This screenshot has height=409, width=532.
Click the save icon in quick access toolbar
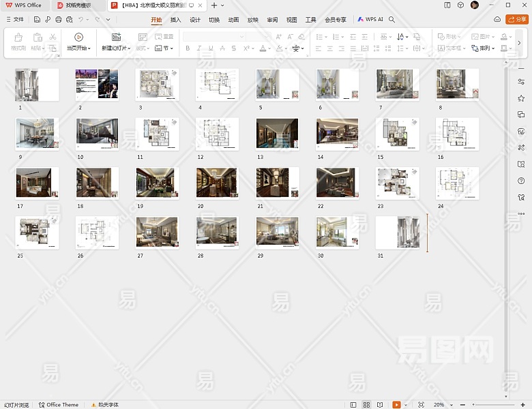[37, 20]
